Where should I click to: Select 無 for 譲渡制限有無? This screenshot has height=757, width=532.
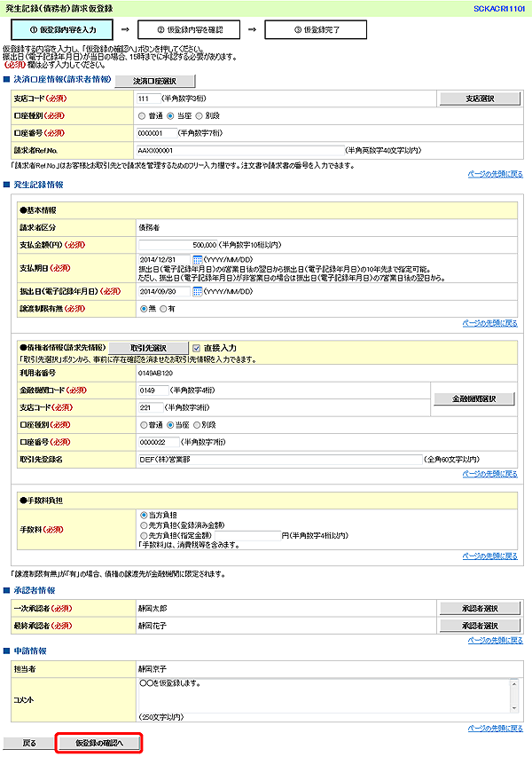pyautogui.click(x=144, y=309)
